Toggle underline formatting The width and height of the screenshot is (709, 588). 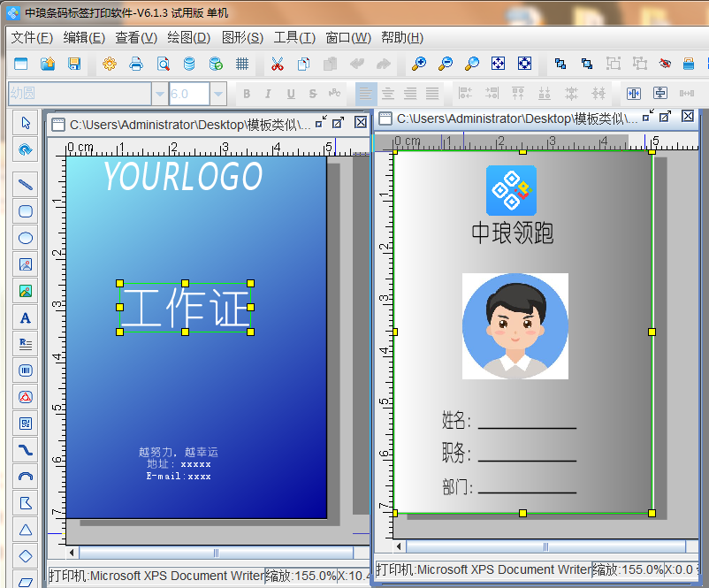coord(289,93)
